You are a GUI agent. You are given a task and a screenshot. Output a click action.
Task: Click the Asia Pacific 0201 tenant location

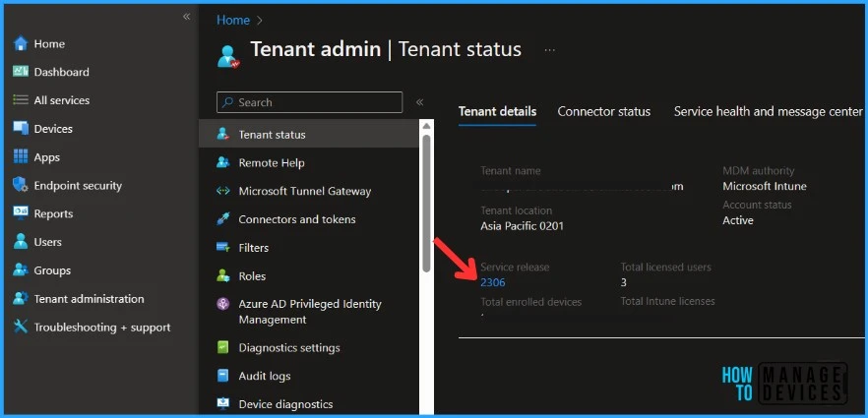pyautogui.click(x=522, y=225)
